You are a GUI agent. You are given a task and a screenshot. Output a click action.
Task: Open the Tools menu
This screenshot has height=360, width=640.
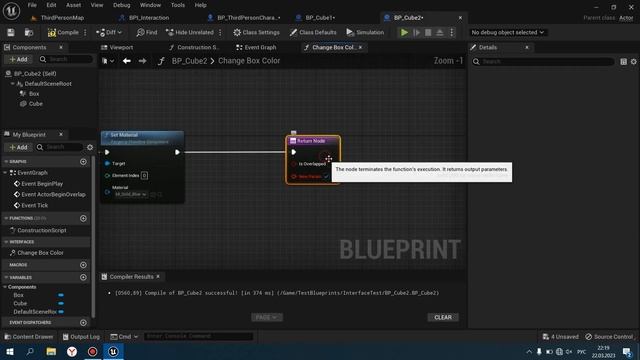tap(178, 5)
